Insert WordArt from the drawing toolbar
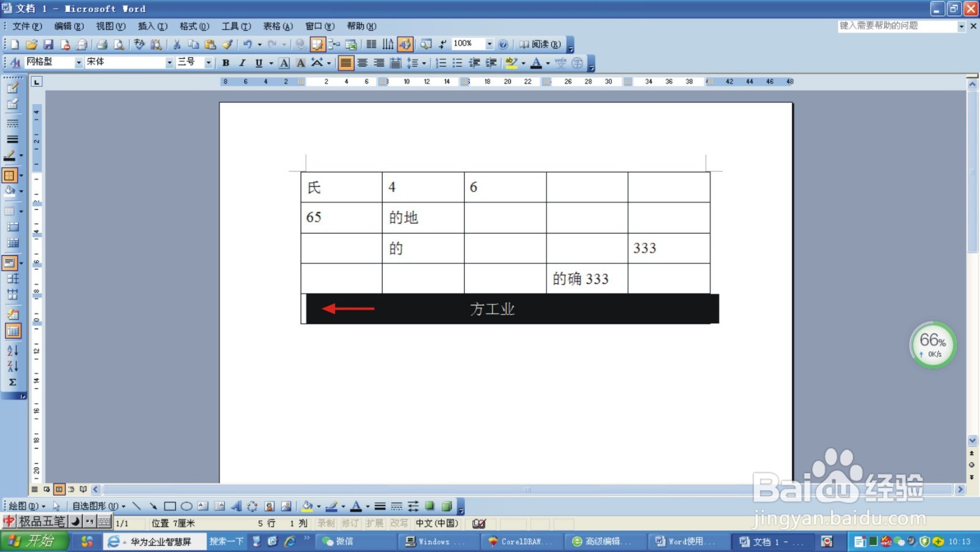 click(x=236, y=506)
